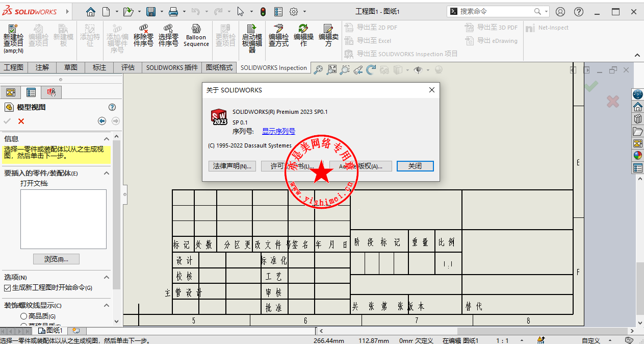The width and height of the screenshot is (644, 344).
Task: Open the third manager panel tab icon
Action: click(x=51, y=92)
